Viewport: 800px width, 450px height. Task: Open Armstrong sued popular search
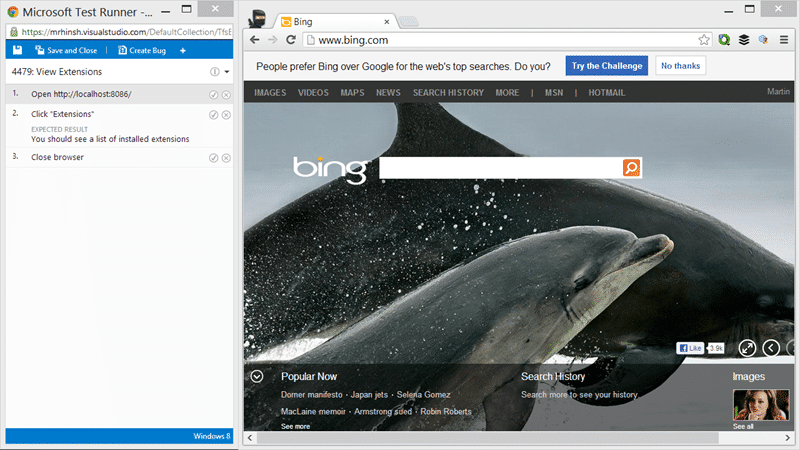coord(383,411)
